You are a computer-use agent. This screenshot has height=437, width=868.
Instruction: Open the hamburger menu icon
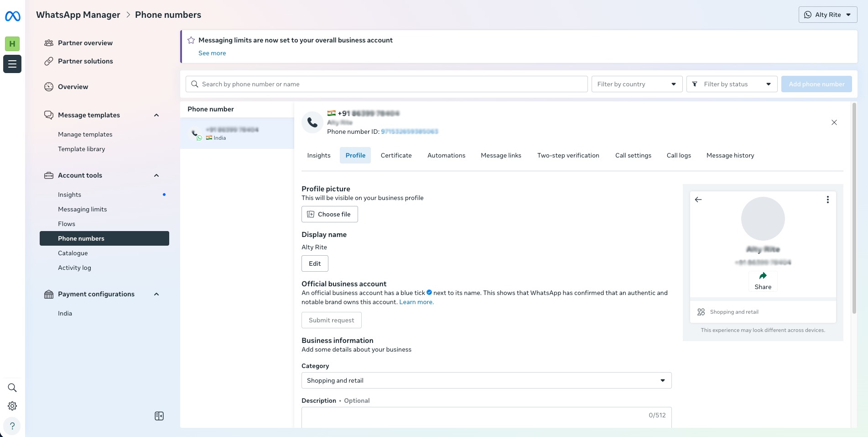tap(12, 64)
